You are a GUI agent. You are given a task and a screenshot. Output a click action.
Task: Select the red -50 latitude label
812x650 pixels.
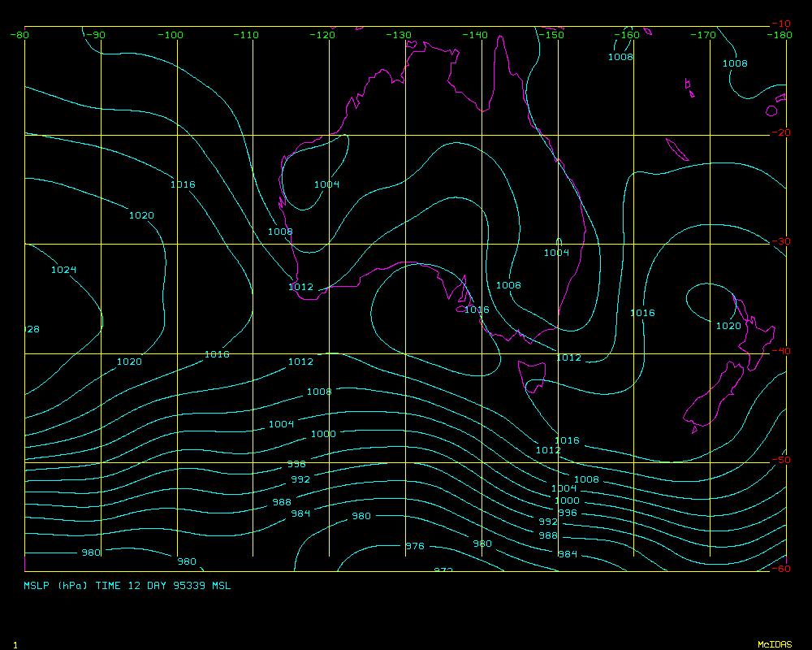pos(781,460)
